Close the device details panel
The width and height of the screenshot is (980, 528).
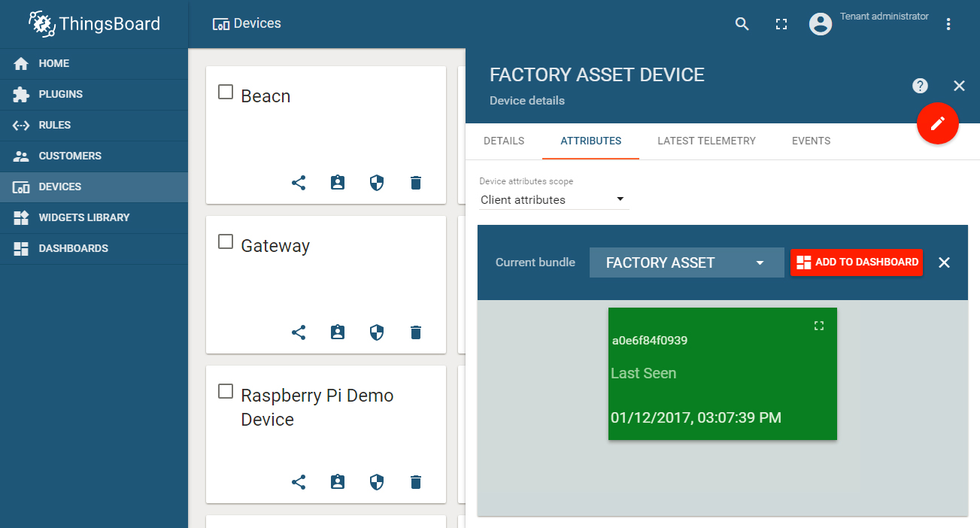(x=959, y=86)
